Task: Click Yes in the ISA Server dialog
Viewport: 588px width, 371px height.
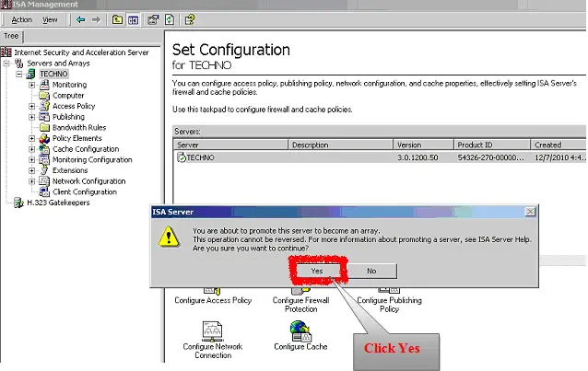Action: click(x=317, y=271)
